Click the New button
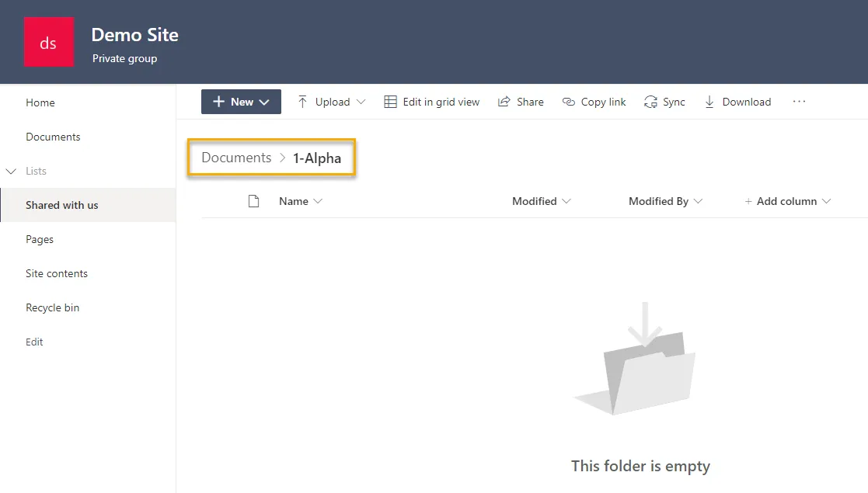This screenshot has height=493, width=868. tap(241, 102)
